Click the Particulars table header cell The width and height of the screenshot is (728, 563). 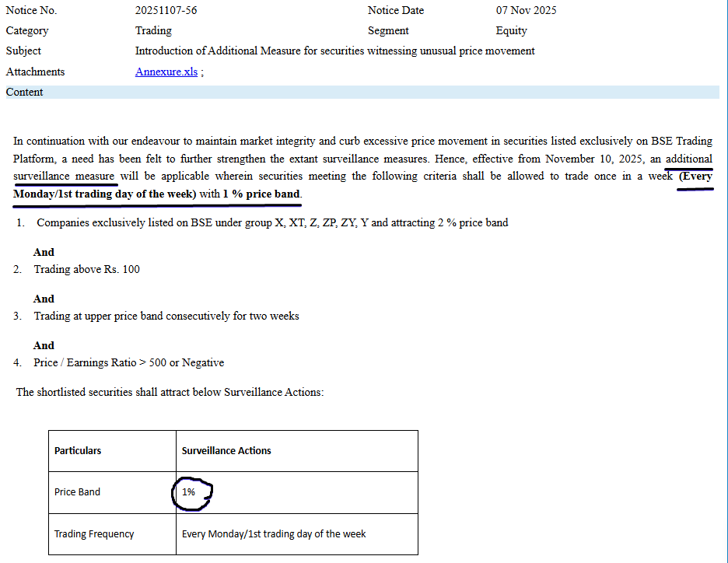112,451
